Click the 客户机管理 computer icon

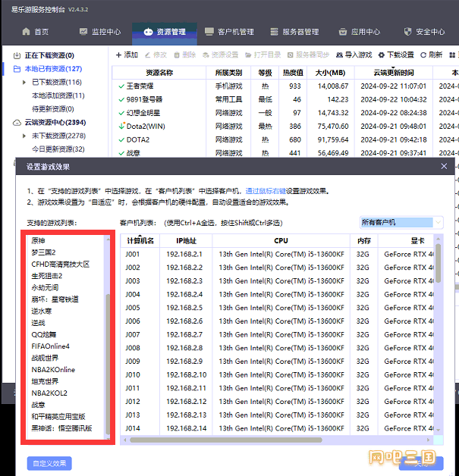(209, 32)
